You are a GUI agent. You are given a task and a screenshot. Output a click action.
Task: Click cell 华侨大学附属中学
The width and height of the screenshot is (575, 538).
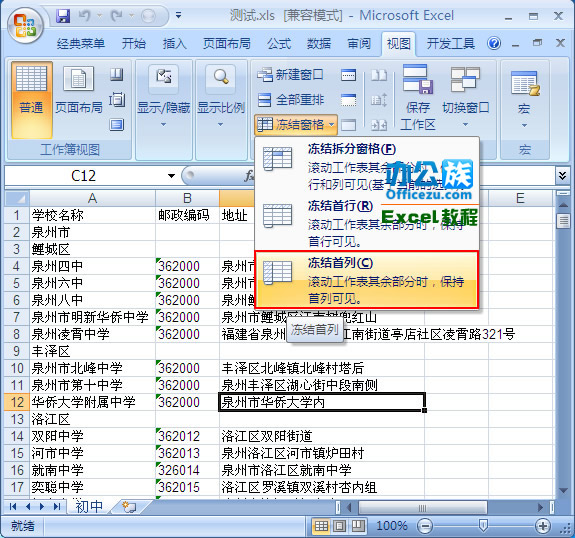[92, 402]
